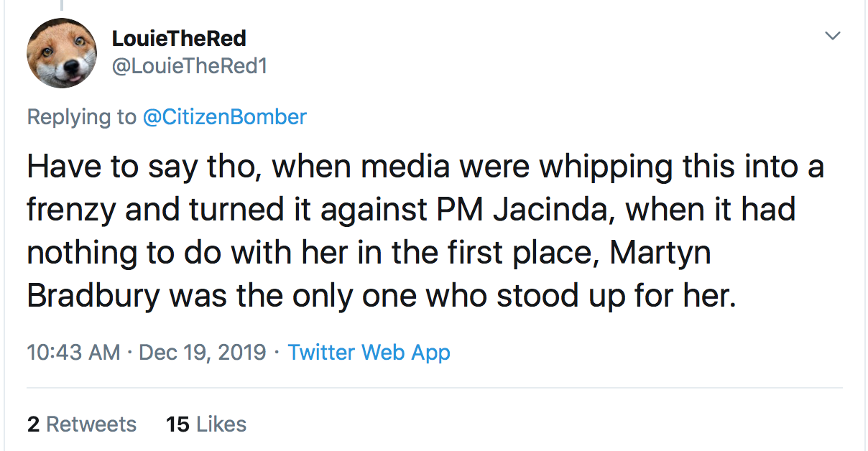
Task: Open the Twitter Web App source link
Action: click(369, 353)
